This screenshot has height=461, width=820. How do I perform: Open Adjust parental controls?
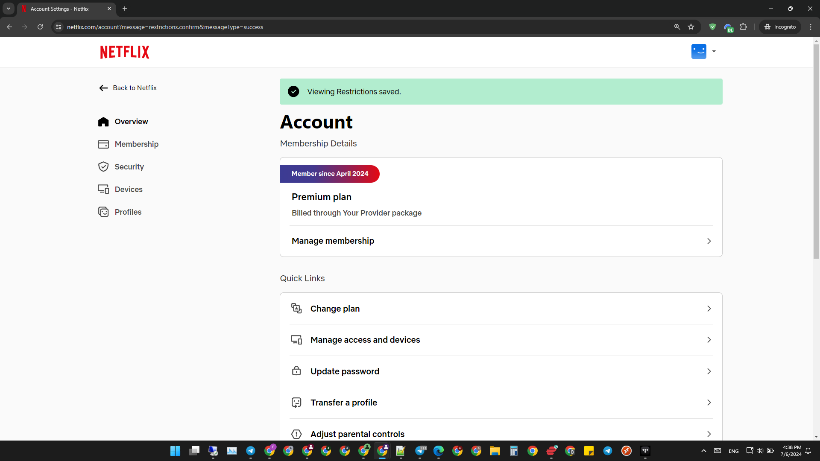click(501, 433)
